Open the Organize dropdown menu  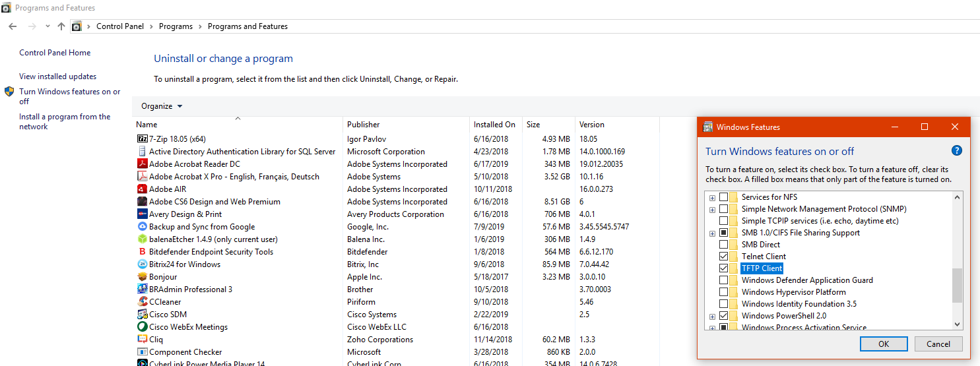point(162,106)
